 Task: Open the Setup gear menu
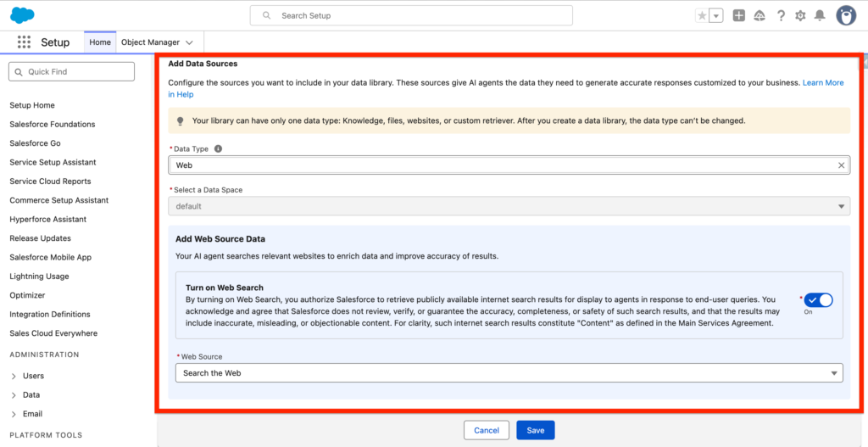tap(800, 15)
